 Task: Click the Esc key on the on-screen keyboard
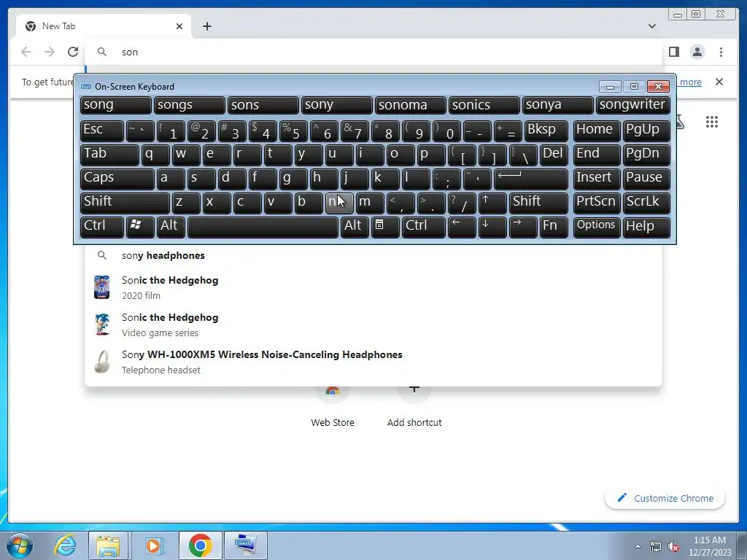coord(102,131)
